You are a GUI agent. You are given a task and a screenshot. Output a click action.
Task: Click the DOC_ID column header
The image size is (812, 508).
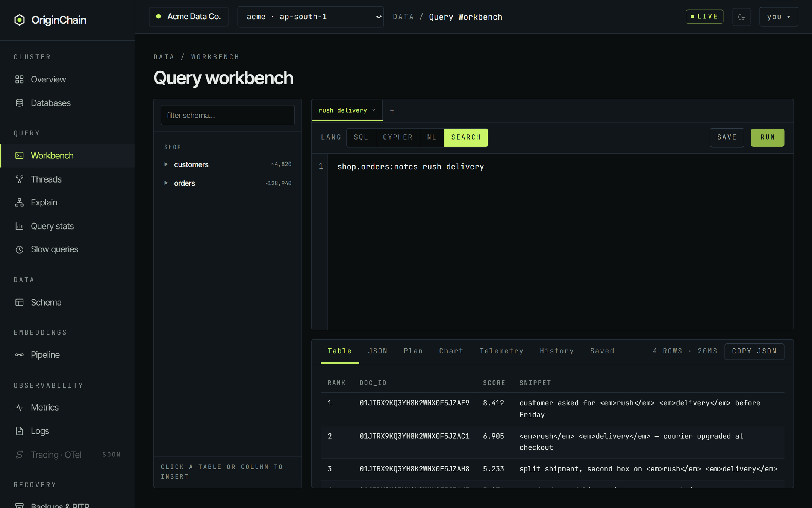pyautogui.click(x=373, y=383)
